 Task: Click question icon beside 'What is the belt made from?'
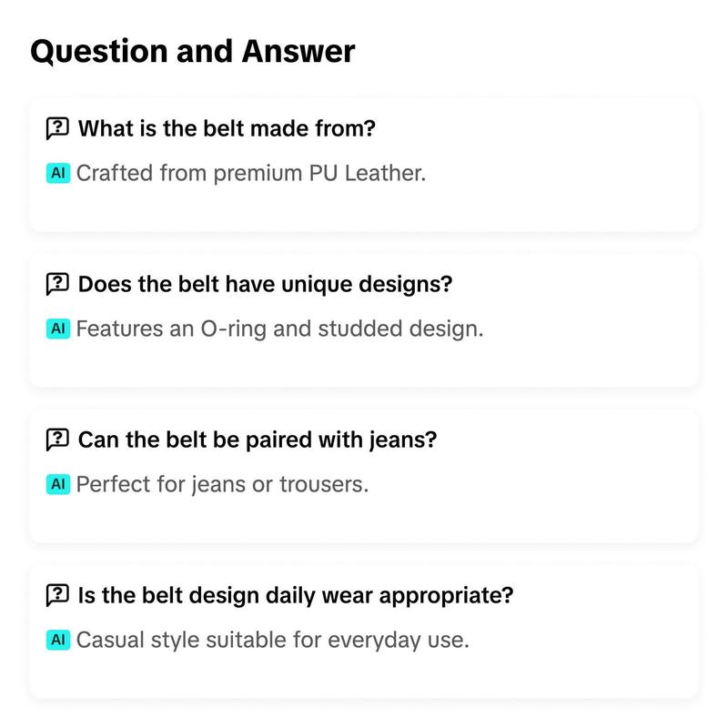tap(57, 128)
